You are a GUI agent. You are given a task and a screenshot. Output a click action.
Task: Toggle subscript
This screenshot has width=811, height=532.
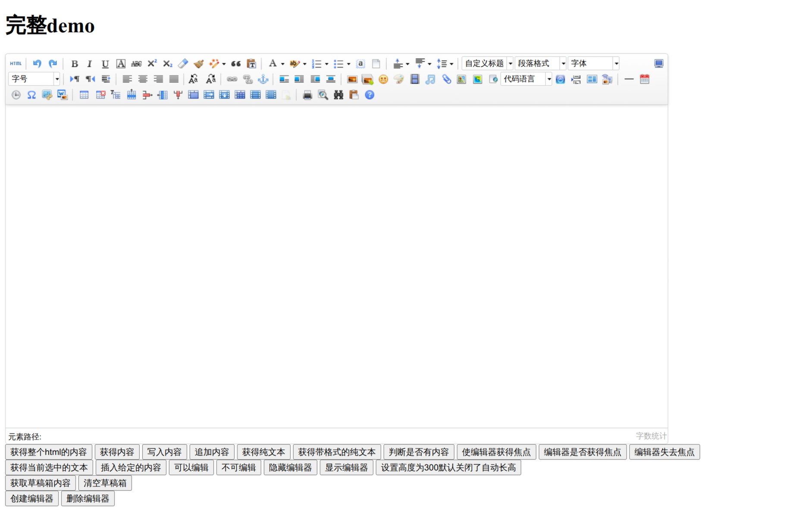click(x=167, y=64)
